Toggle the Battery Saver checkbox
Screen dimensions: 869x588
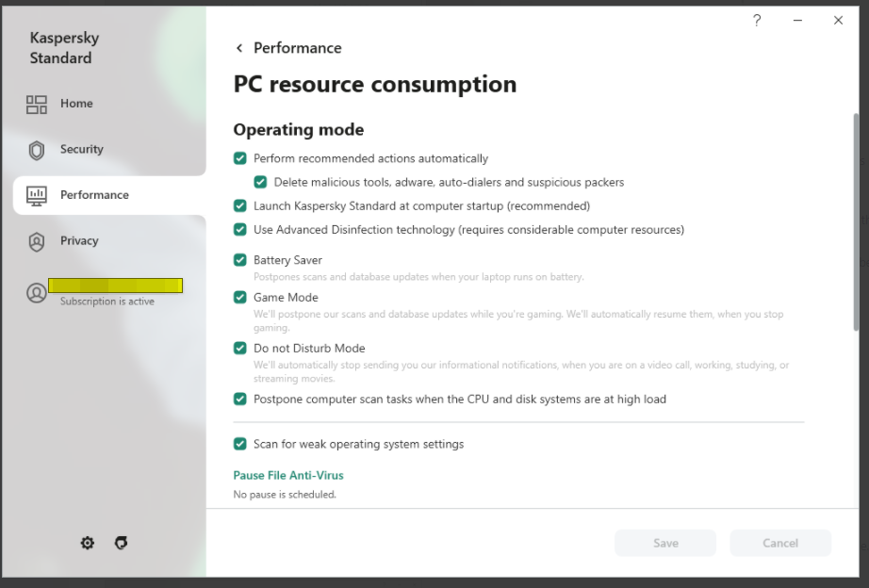coord(240,260)
